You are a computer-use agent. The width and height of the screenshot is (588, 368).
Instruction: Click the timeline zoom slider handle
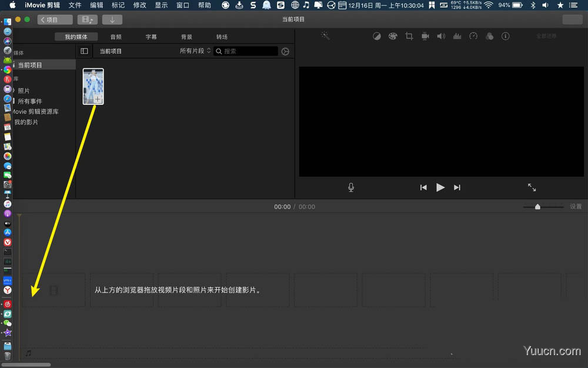[x=537, y=207]
